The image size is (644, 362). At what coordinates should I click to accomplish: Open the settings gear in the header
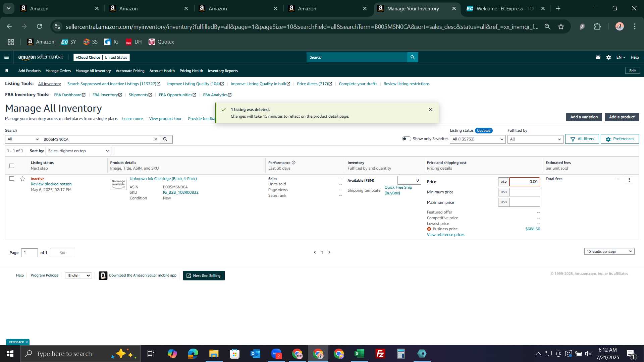pos(608,57)
